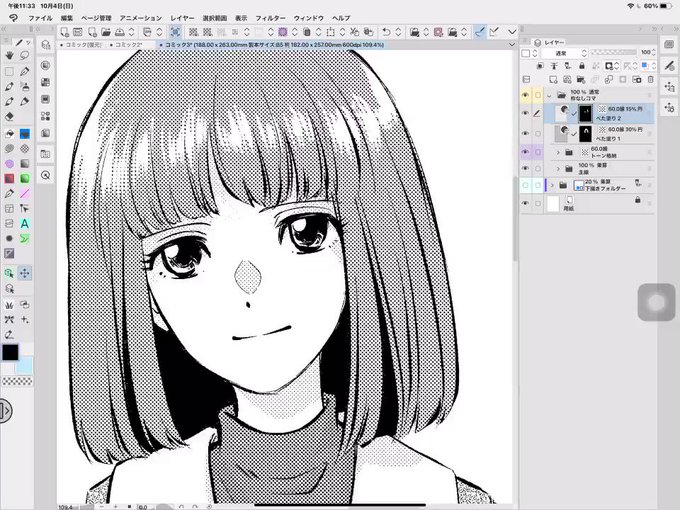Image resolution: width=680 pixels, height=510 pixels.
Task: Select the Lasso balloon tool beside Hand
Action: click(x=25, y=56)
